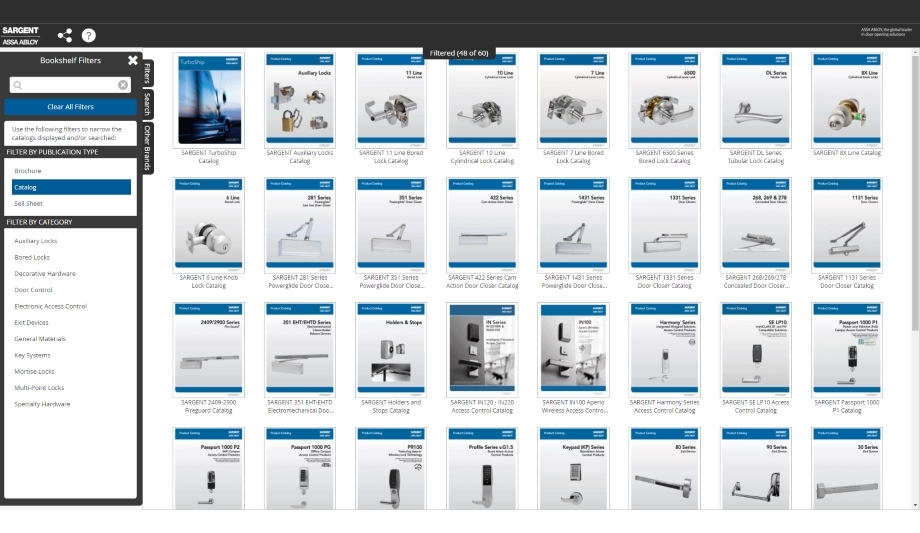Filter by Decorative Hardware category
The height and width of the screenshot is (533, 920).
pos(45,274)
